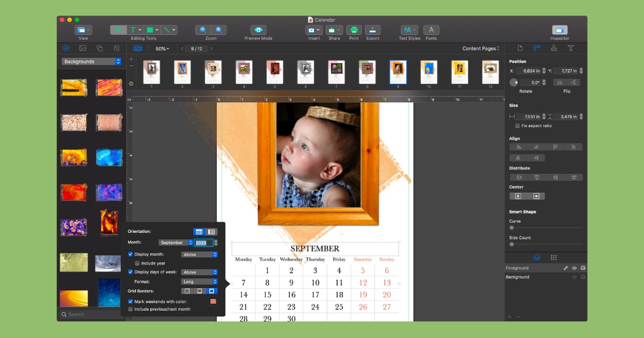Click the Print toolbar icon
Viewport: 644px width, 338px height.
(x=354, y=30)
